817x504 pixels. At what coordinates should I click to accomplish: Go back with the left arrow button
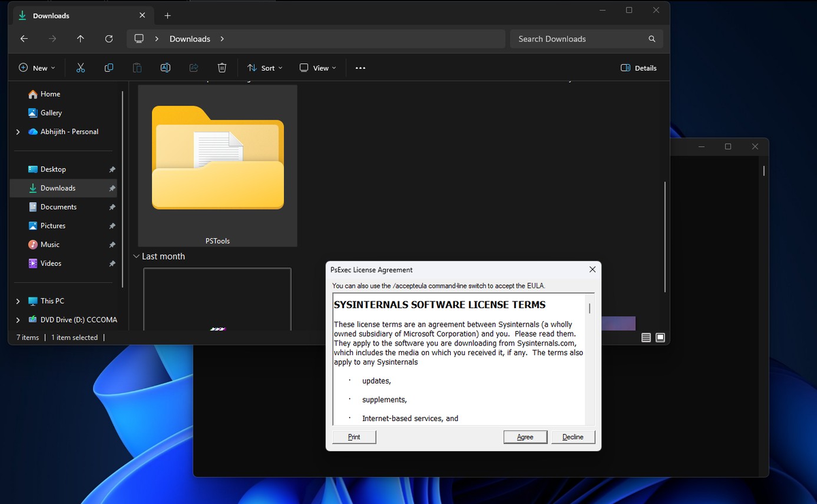click(x=24, y=39)
